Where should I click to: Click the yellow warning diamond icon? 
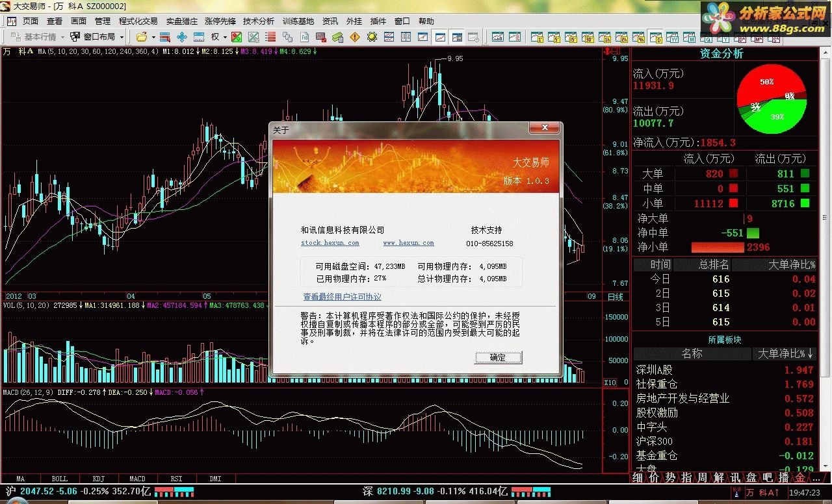pos(355,37)
